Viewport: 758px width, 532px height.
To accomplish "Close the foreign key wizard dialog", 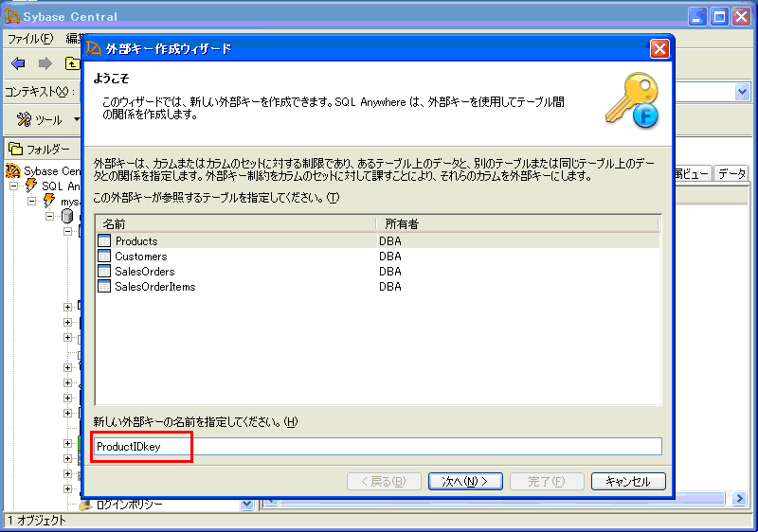I will 659,48.
